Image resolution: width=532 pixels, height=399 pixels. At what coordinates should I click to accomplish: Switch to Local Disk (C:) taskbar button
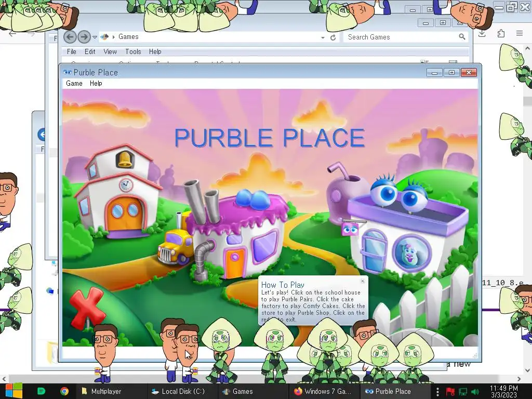[181, 391]
